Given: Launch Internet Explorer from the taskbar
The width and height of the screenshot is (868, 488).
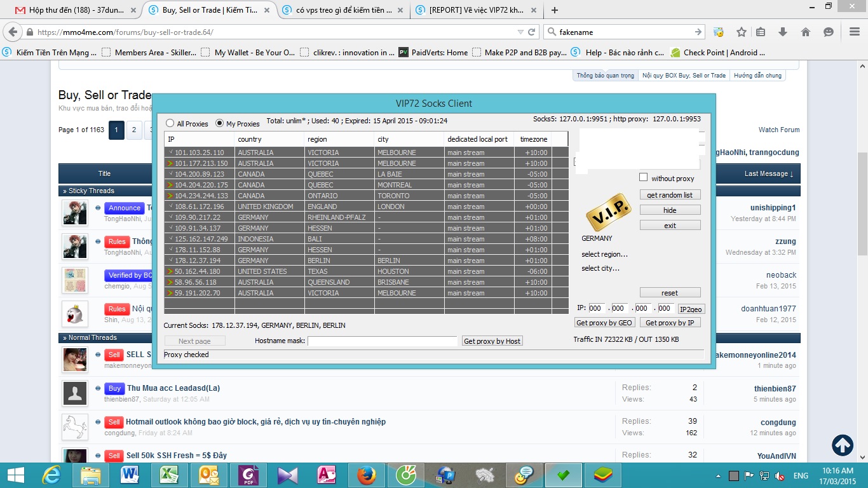Looking at the screenshot, I should (51, 475).
